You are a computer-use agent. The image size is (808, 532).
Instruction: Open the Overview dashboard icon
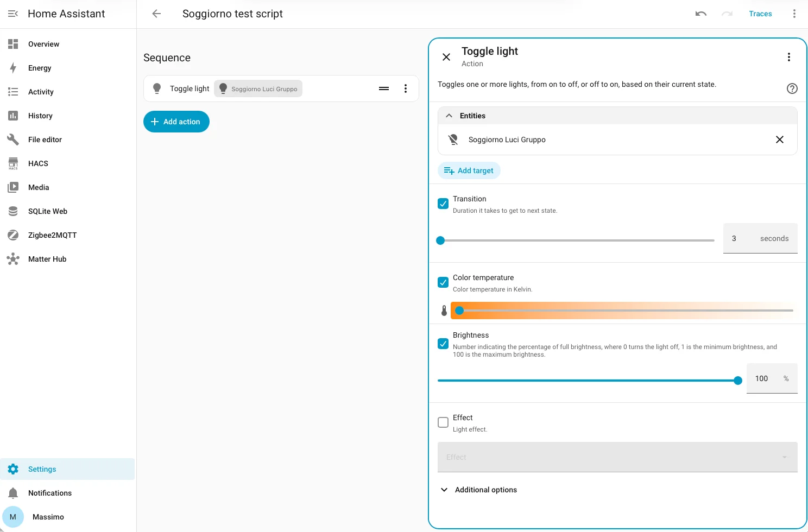pos(13,44)
